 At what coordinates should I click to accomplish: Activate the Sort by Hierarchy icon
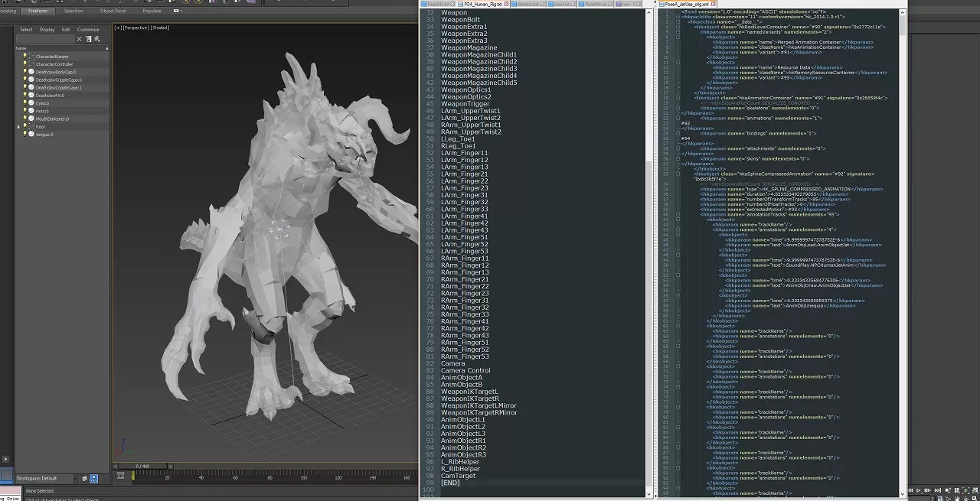tap(93, 479)
